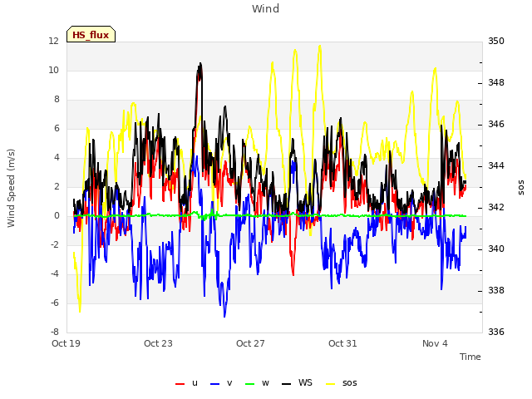Click the left axis value -8
The width and height of the screenshot is (532, 399).
[x=55, y=332]
